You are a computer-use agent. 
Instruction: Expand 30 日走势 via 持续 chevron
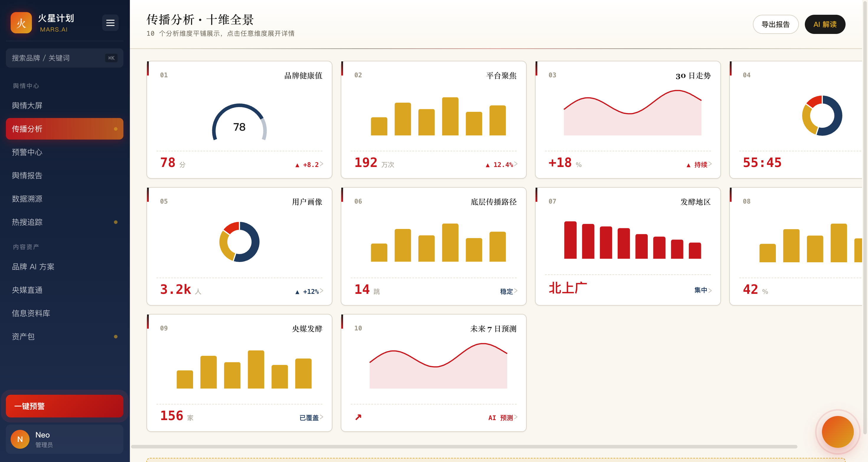click(710, 164)
